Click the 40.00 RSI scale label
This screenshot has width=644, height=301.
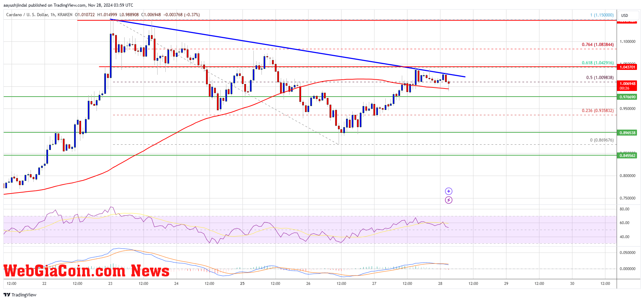point(624,237)
